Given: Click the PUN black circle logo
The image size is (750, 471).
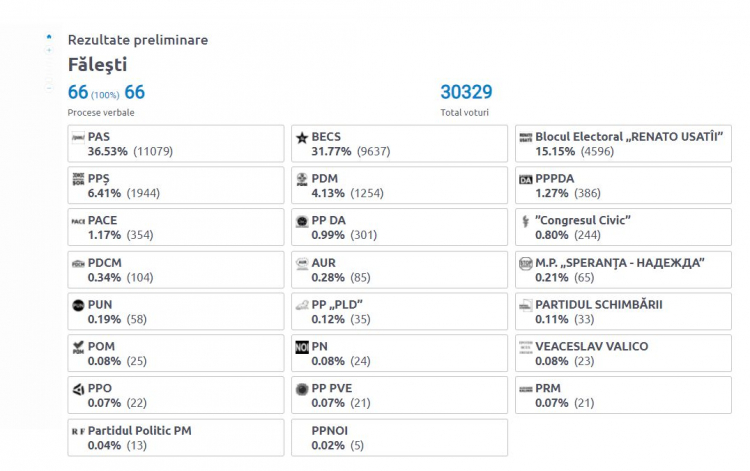Looking at the screenshot, I should tap(78, 305).
